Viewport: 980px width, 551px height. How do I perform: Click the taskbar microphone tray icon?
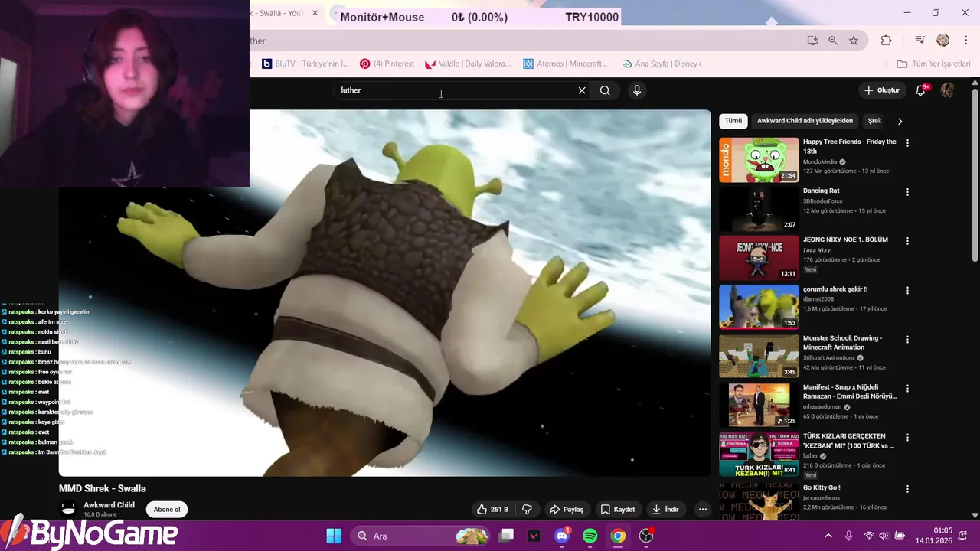click(848, 536)
